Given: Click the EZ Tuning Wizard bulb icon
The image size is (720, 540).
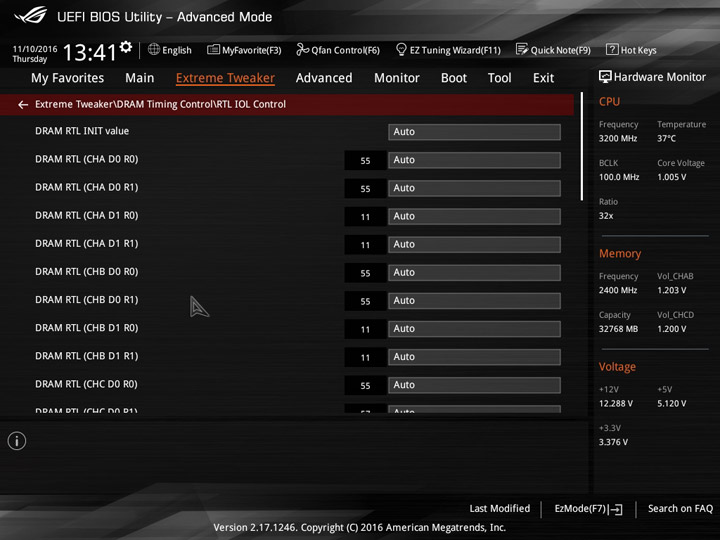Looking at the screenshot, I should tap(401, 49).
